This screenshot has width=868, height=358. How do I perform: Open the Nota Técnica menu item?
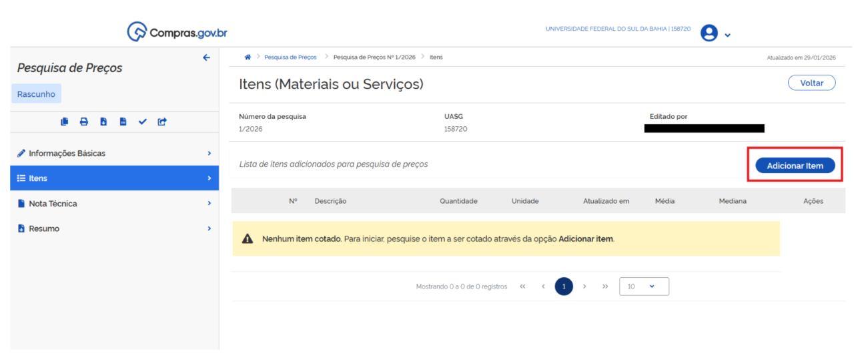53,204
